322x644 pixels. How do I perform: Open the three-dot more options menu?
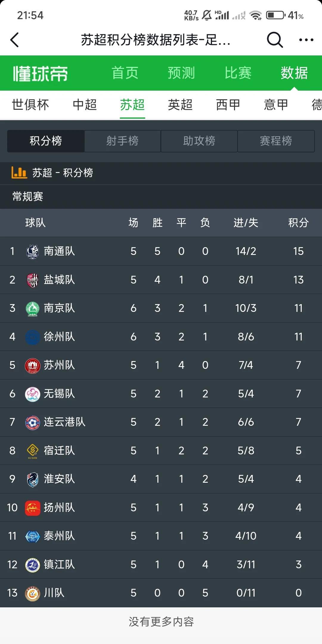click(306, 40)
